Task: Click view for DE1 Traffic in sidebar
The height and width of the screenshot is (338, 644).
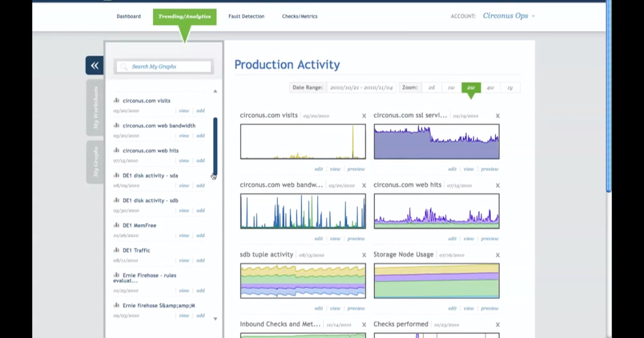Action: point(184,260)
